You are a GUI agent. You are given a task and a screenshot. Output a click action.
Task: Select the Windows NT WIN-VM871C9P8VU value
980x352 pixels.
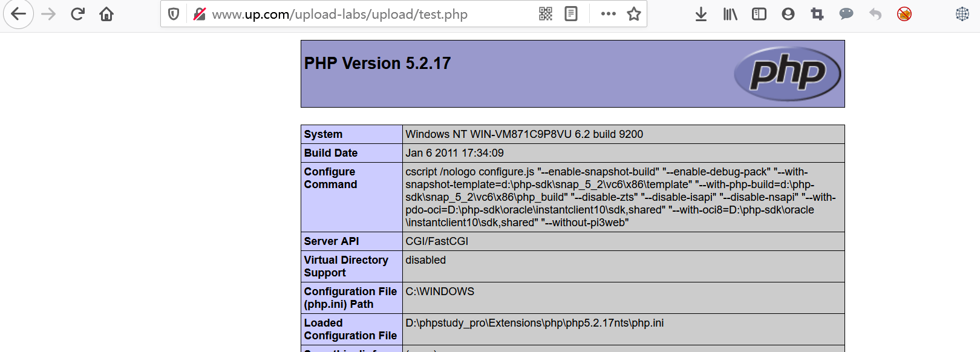(x=524, y=134)
